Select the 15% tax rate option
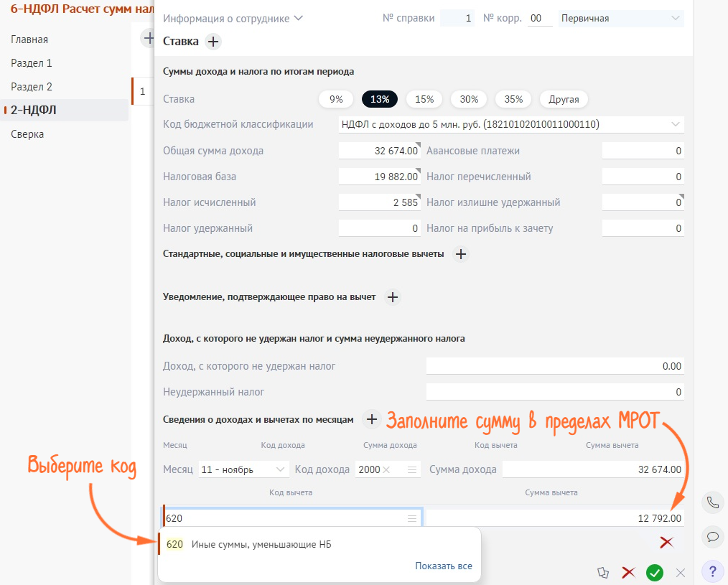 424,100
